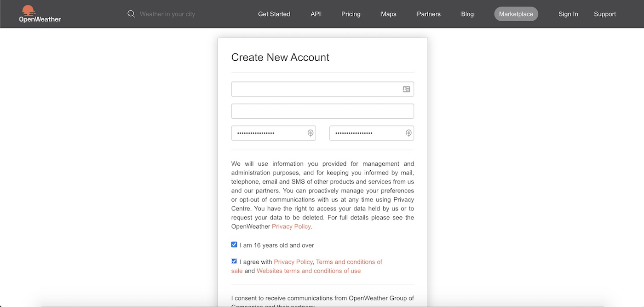
Task: Open the Pricing page
Action: (x=351, y=14)
